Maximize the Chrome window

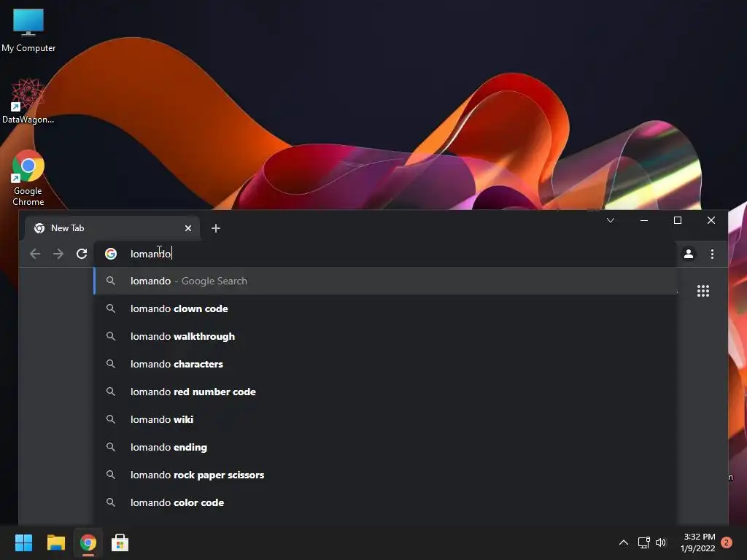[x=678, y=220]
